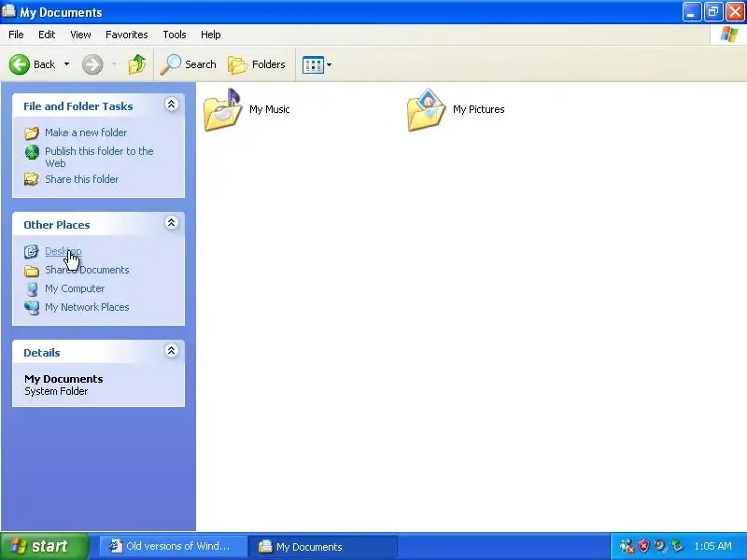
Task: Go to Desktop in Other Places
Action: [x=63, y=251]
